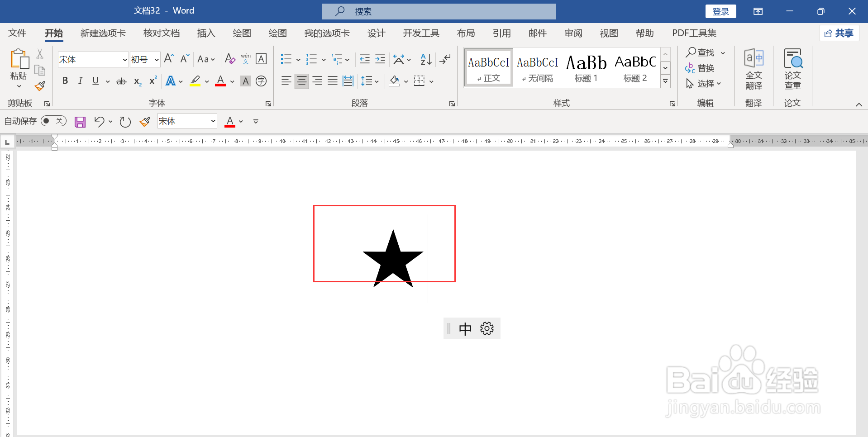Screen dimensions: 868x437
Task: Apply the Heading 1 style
Action: coord(586,68)
